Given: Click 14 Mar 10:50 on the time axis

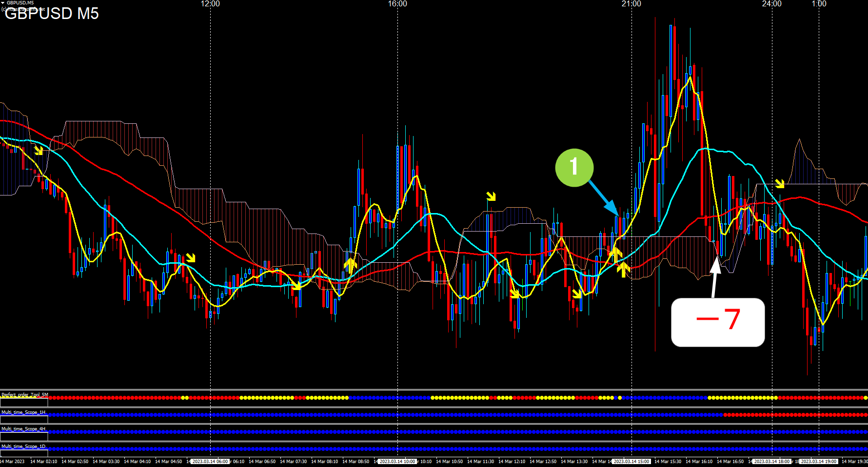Looking at the screenshot, I should pyautogui.click(x=449, y=462).
